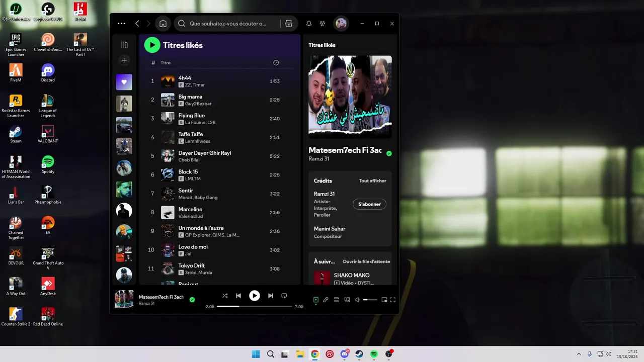Select the Liked Songs heart tile in sidebar
Screen dimensions: 644x362
124,82
